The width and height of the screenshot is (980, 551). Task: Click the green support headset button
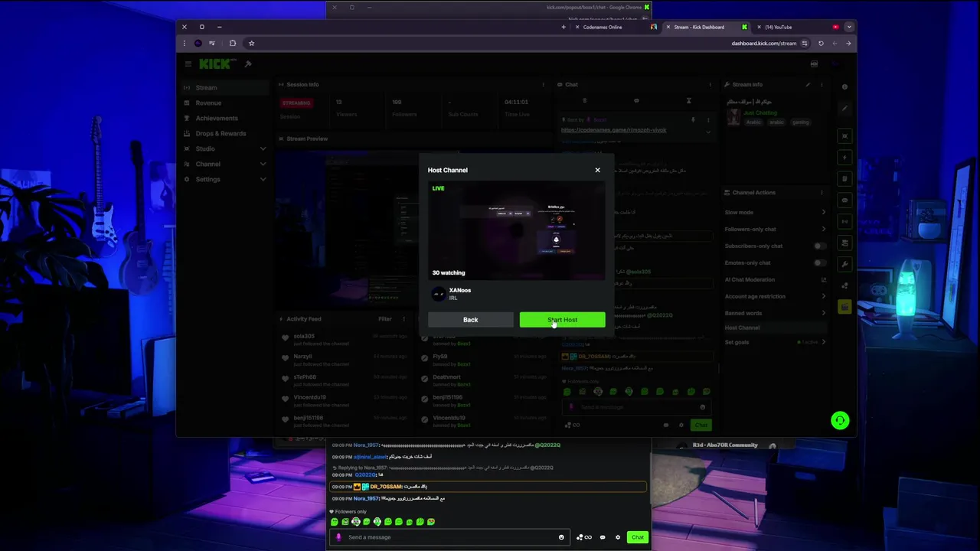coord(840,420)
